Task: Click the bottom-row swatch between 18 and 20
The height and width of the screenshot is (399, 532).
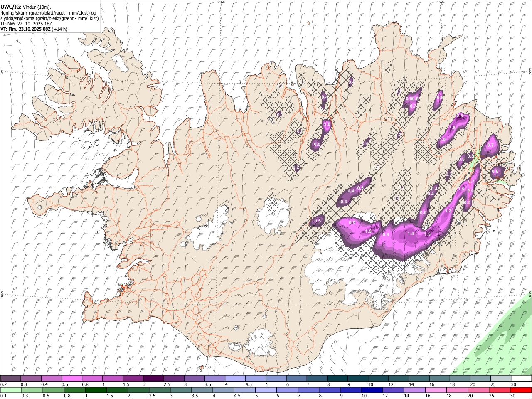Action: click(457, 390)
